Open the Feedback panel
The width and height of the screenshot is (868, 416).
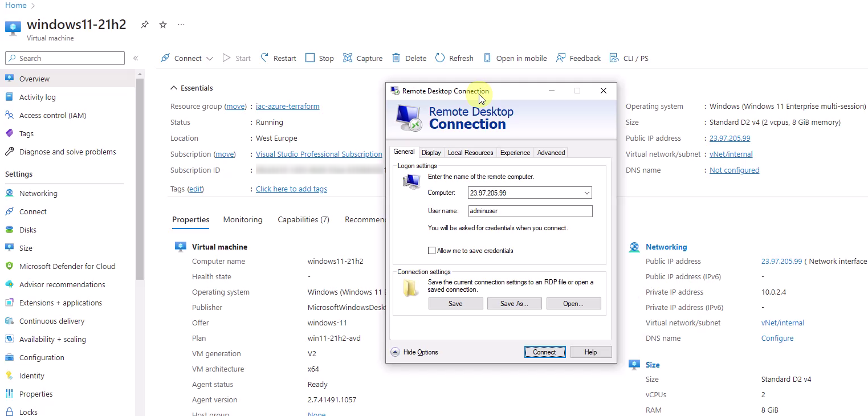pos(578,58)
